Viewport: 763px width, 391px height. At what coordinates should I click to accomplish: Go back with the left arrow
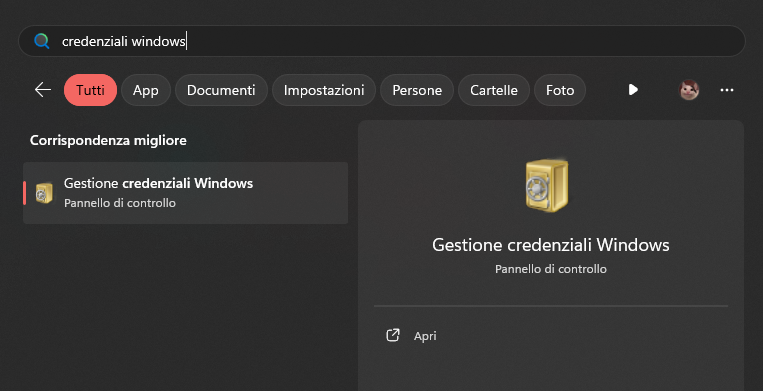coord(43,90)
